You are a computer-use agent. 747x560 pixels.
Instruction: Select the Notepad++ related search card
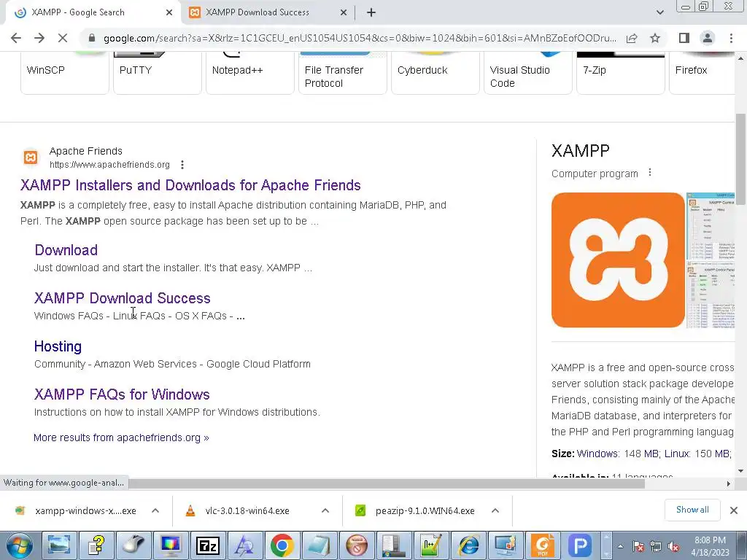click(250, 74)
